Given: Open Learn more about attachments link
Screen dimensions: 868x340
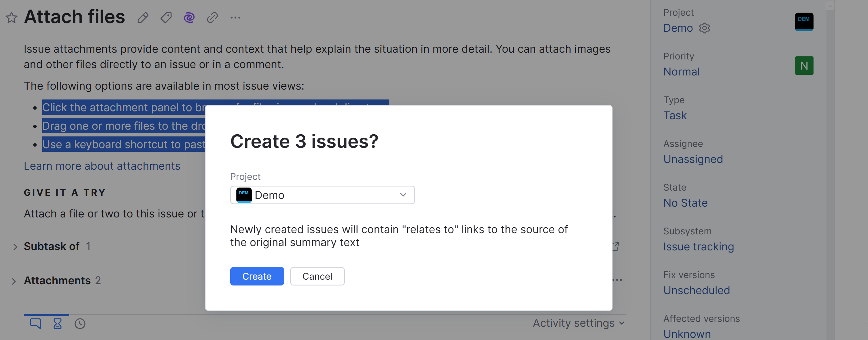Looking at the screenshot, I should [x=102, y=166].
